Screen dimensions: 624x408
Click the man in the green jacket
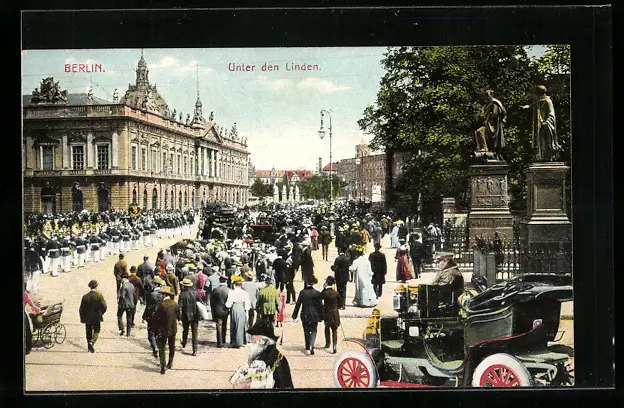coord(267,300)
